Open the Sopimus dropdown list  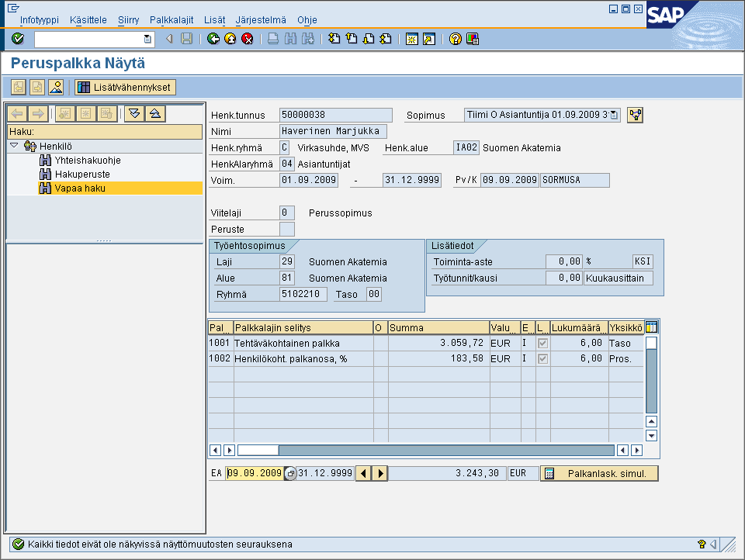coord(614,115)
